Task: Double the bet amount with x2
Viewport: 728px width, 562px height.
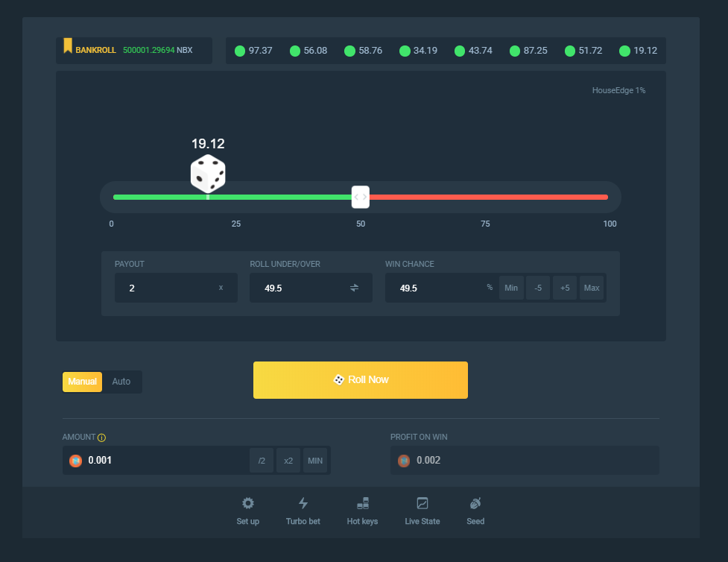Action: click(x=288, y=461)
